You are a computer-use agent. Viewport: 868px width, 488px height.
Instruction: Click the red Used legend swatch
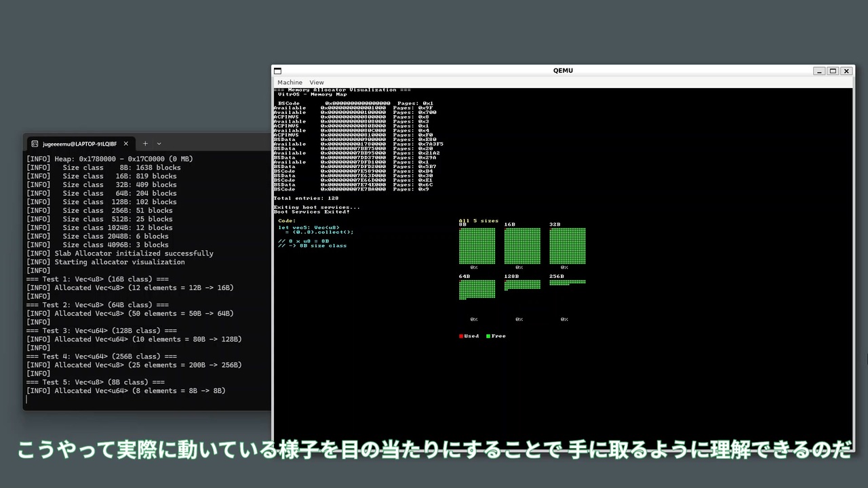click(x=461, y=336)
